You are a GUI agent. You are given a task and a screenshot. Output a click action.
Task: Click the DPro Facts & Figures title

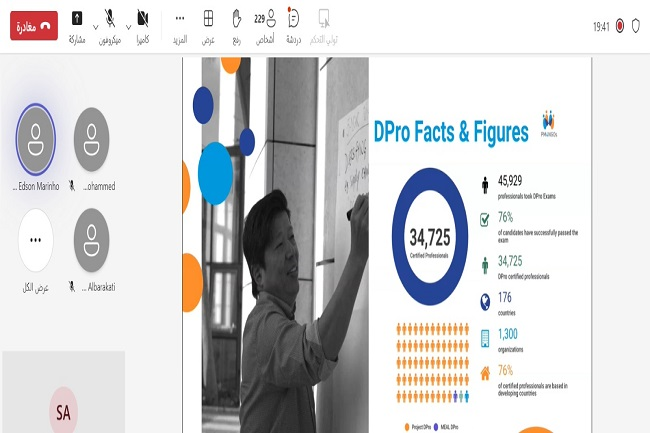[451, 132]
